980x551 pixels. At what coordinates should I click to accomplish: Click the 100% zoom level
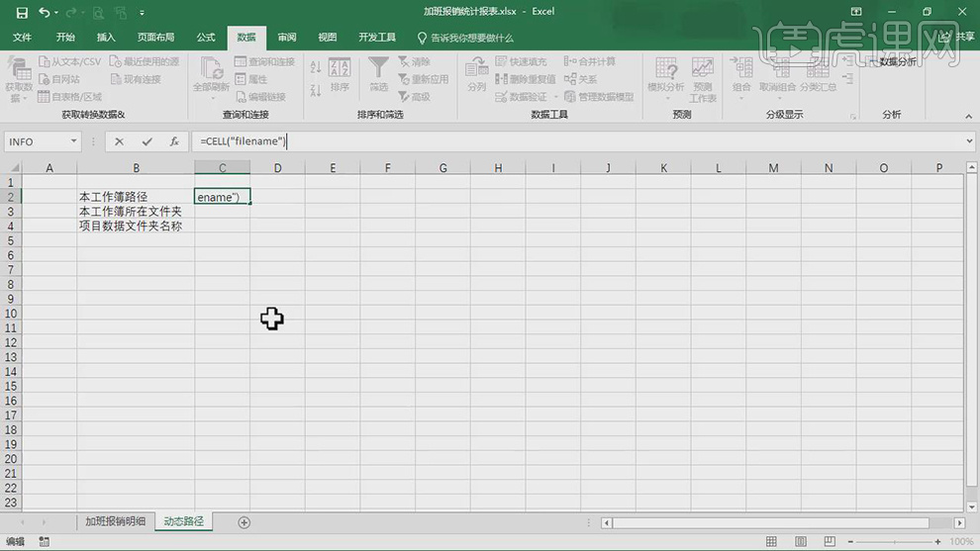961,542
